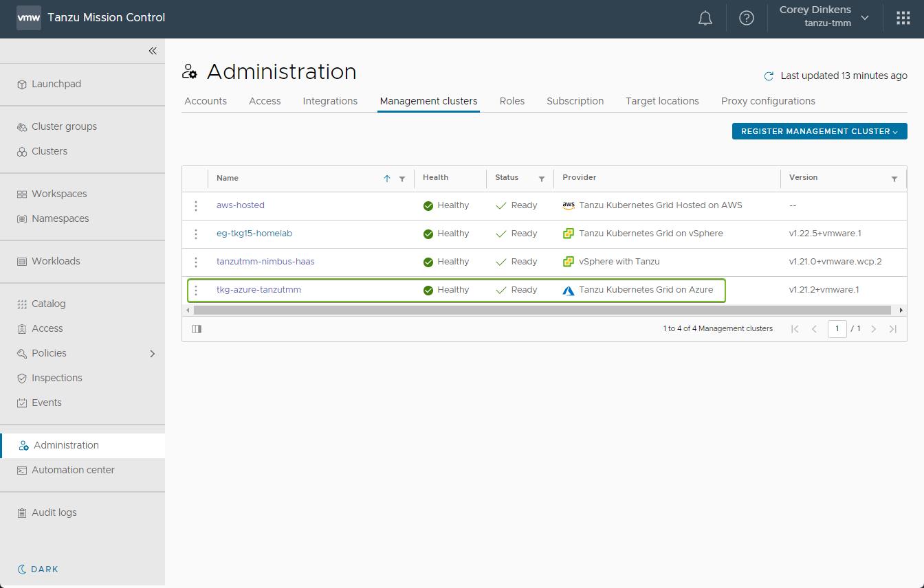The image size is (924, 588).
Task: Filter the Version column
Action: click(x=894, y=179)
